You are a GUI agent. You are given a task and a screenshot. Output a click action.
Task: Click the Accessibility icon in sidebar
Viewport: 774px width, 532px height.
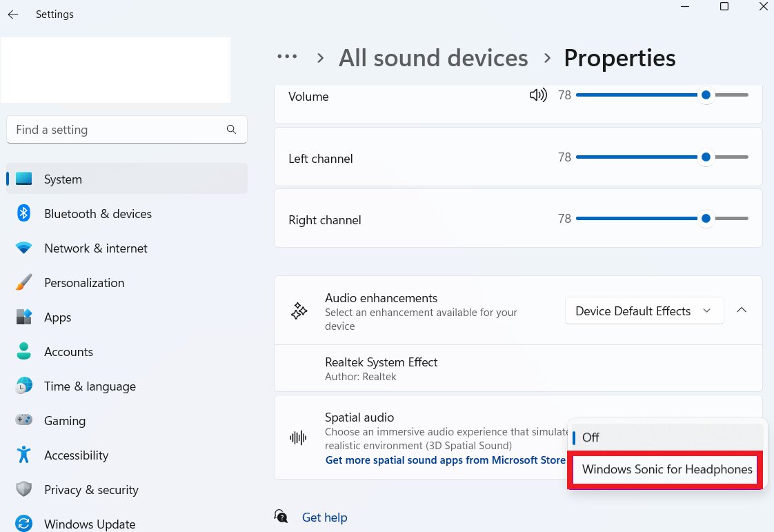pyautogui.click(x=24, y=455)
